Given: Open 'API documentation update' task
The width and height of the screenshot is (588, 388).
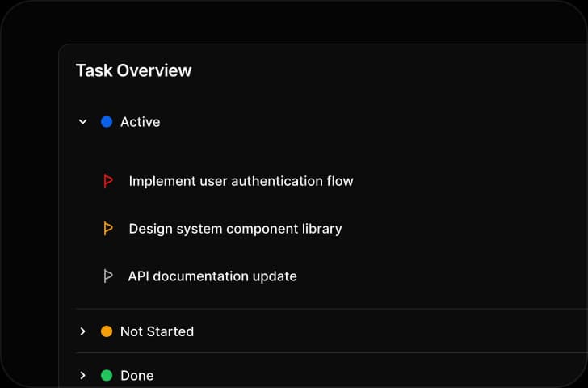Looking at the screenshot, I should (x=212, y=276).
